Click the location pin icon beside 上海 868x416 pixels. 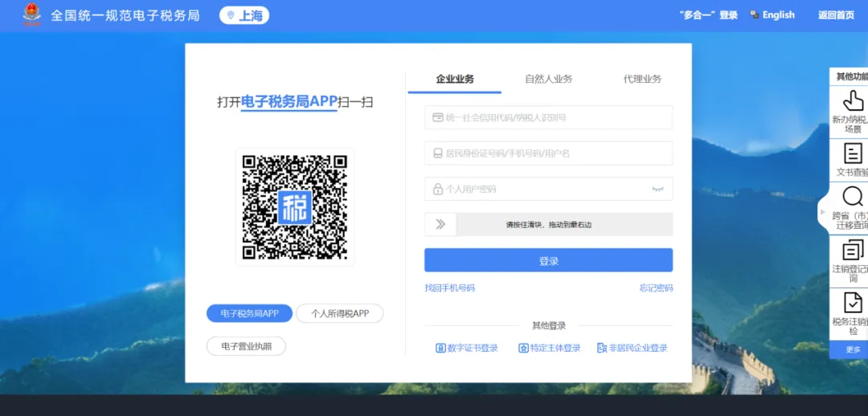[x=231, y=15]
